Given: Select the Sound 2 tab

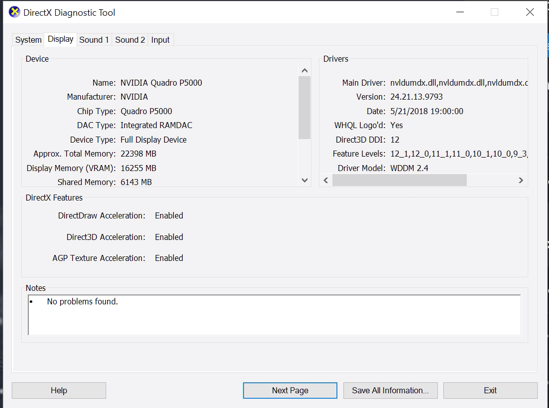Looking at the screenshot, I should (130, 40).
